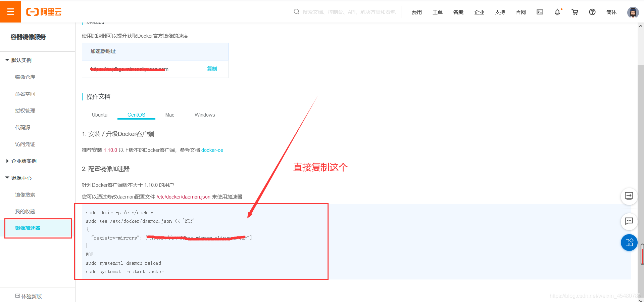Expand the 企业版实例 section

click(x=7, y=161)
